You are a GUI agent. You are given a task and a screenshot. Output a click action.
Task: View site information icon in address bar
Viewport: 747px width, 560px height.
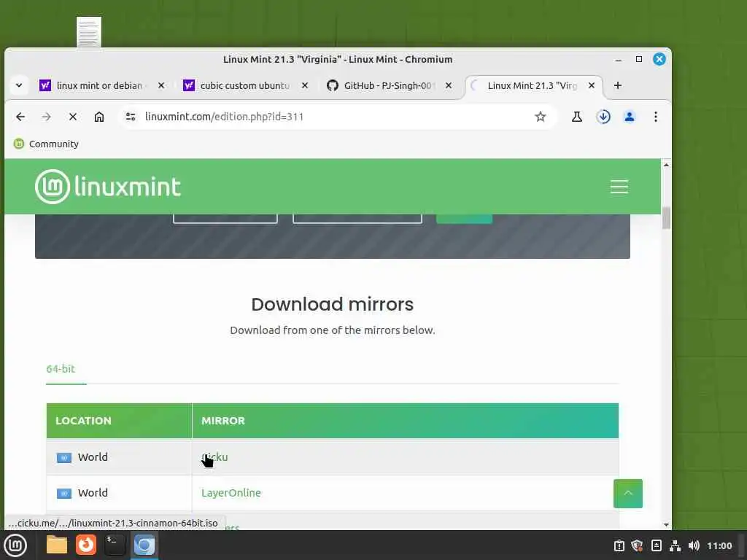click(131, 117)
